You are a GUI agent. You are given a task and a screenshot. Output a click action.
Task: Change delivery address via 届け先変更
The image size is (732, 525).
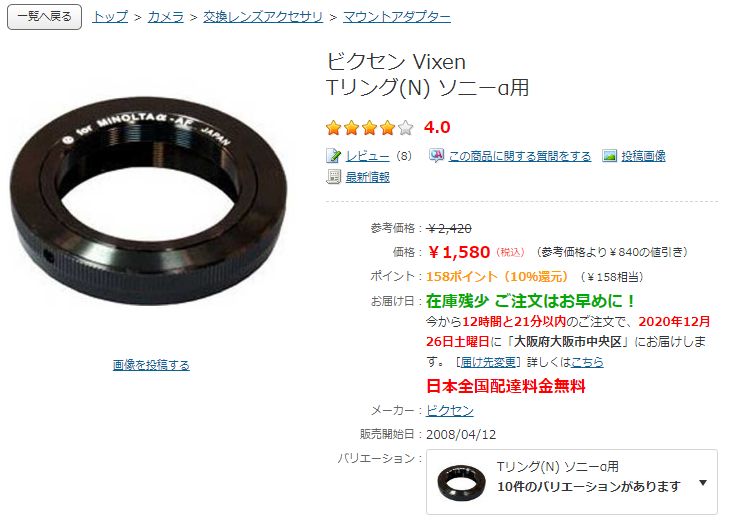coord(488,362)
